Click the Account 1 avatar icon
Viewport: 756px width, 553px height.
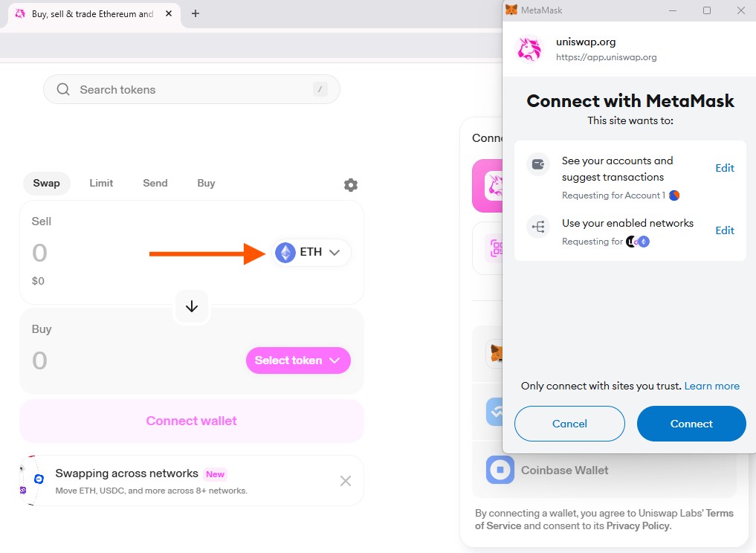(674, 195)
